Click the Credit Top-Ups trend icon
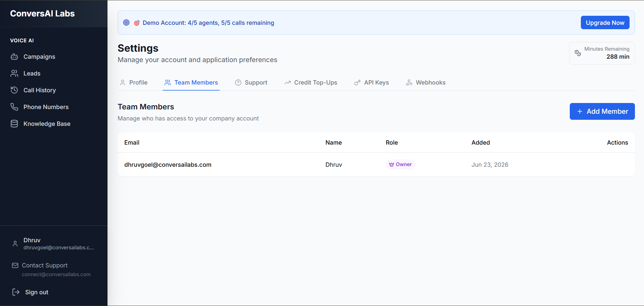 click(288, 83)
